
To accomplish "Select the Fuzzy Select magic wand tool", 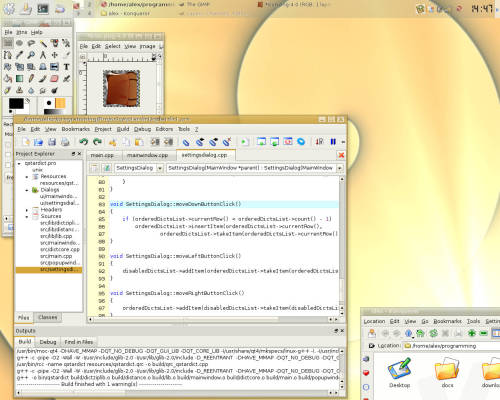I will [x=43, y=43].
